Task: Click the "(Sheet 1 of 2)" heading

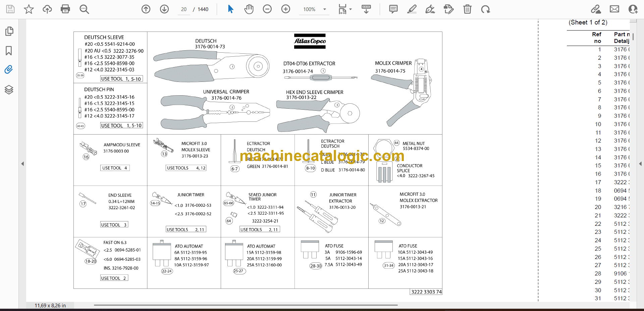Action: (x=588, y=22)
